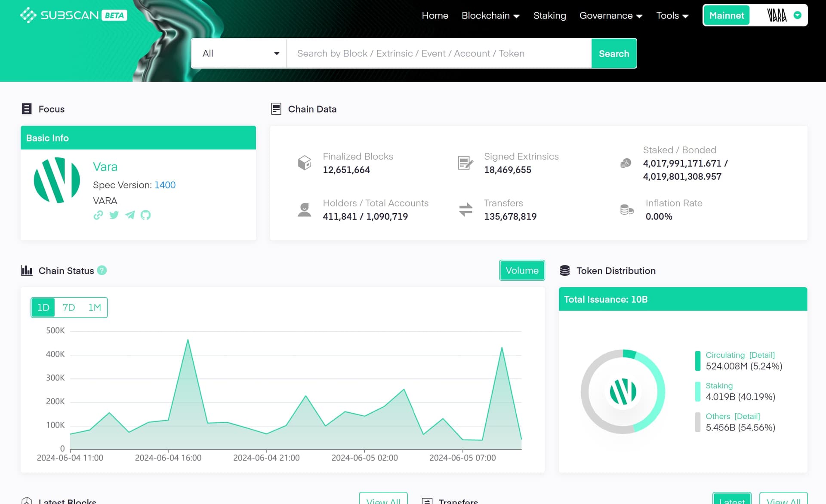826x504 pixels.
Task: Select the 1D chart range
Action: point(43,307)
